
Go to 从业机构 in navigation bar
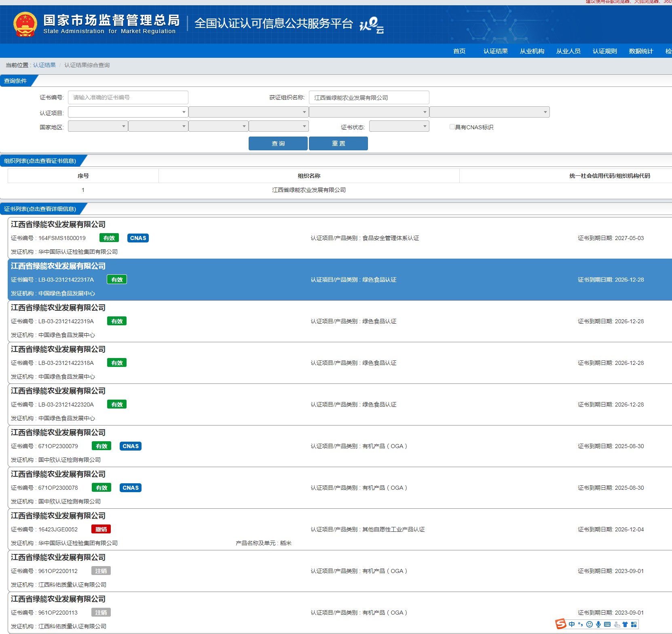[x=532, y=51]
